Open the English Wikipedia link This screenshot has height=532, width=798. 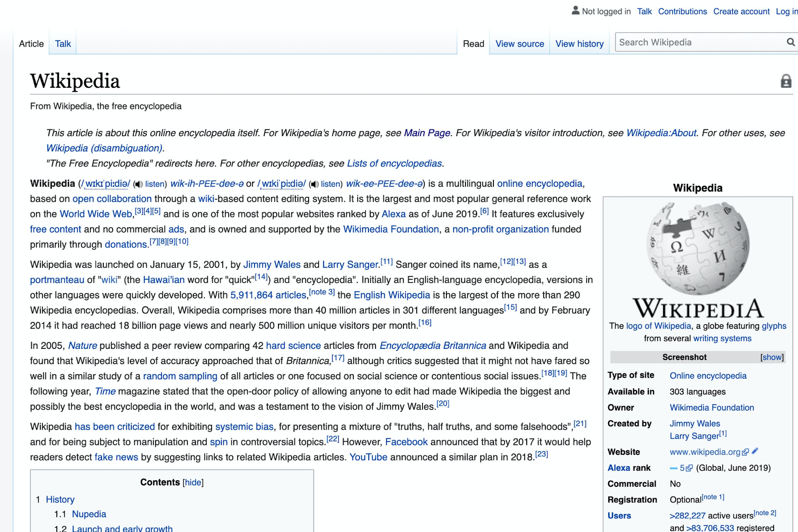(x=392, y=295)
